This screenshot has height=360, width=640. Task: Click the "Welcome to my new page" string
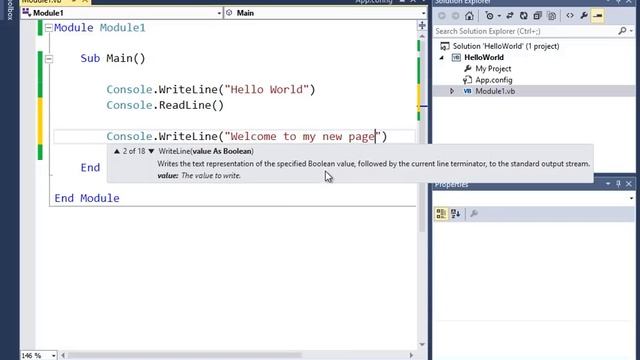302,136
